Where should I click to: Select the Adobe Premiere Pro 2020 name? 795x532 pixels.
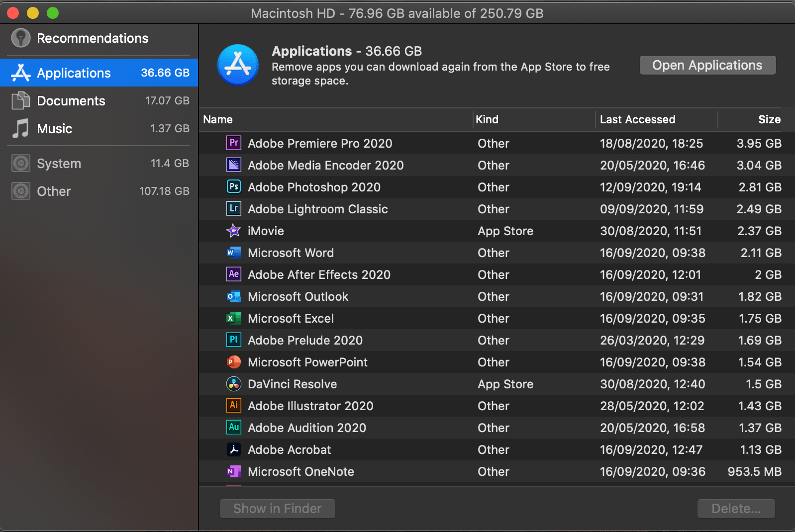click(x=320, y=143)
